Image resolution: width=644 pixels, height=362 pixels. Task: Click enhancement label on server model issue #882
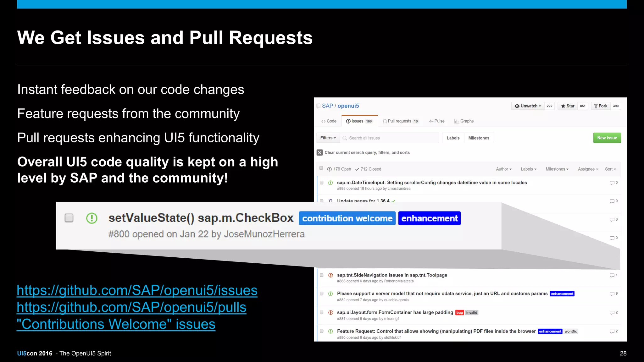point(562,294)
